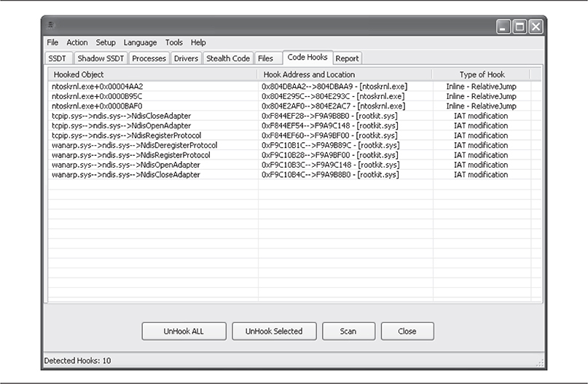Open the Tools menu

(x=174, y=43)
